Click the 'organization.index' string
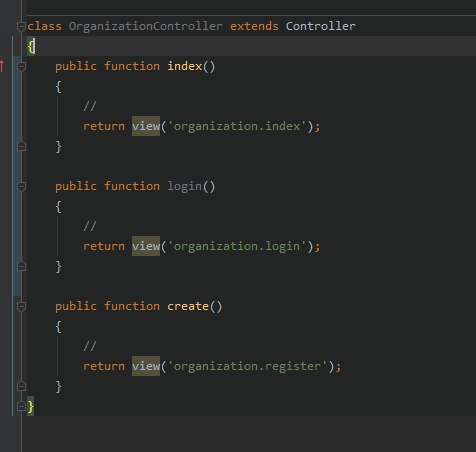Image resolution: width=476 pixels, height=452 pixels. 237,126
